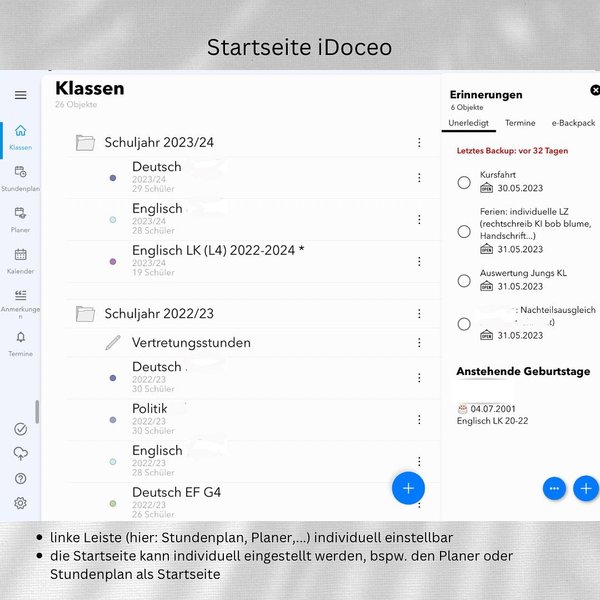Open the Deutsch EF G4 class

pyautogui.click(x=253, y=502)
